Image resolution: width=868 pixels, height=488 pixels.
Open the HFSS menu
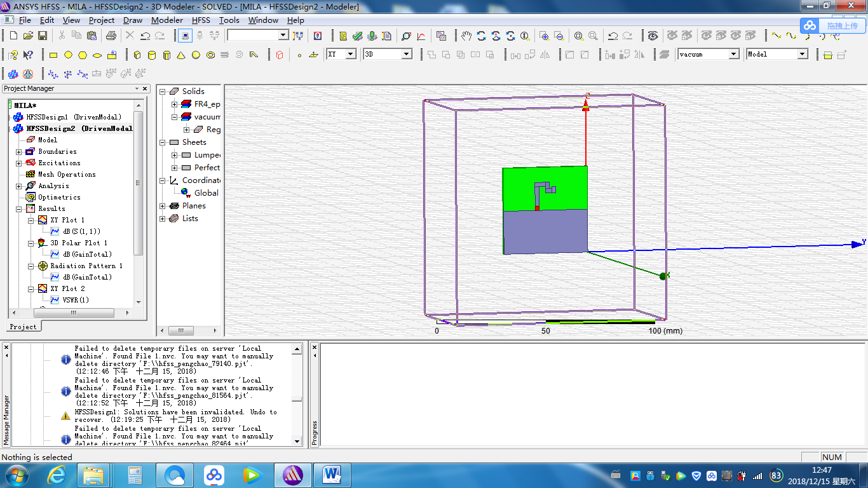201,20
